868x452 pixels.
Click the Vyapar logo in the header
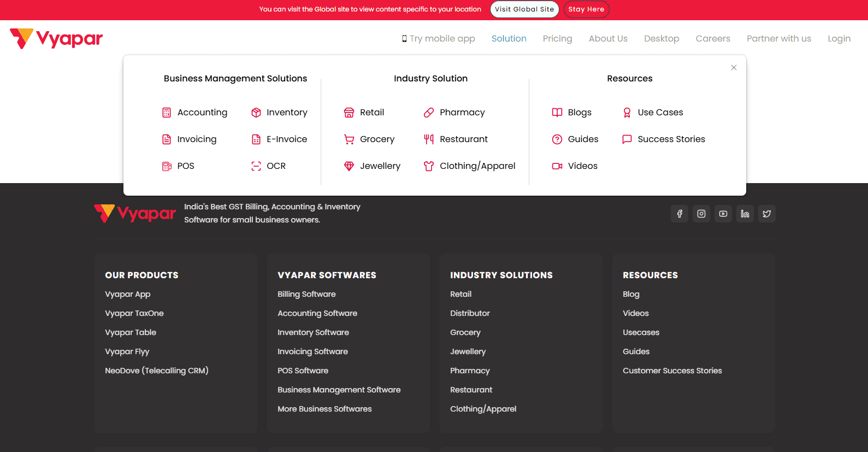coord(56,39)
